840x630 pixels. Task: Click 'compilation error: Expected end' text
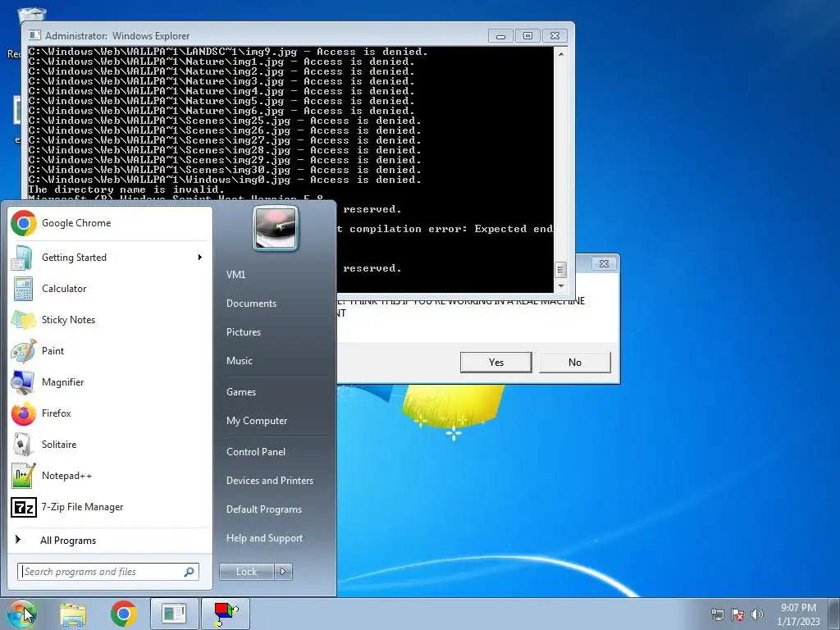[x=450, y=229]
